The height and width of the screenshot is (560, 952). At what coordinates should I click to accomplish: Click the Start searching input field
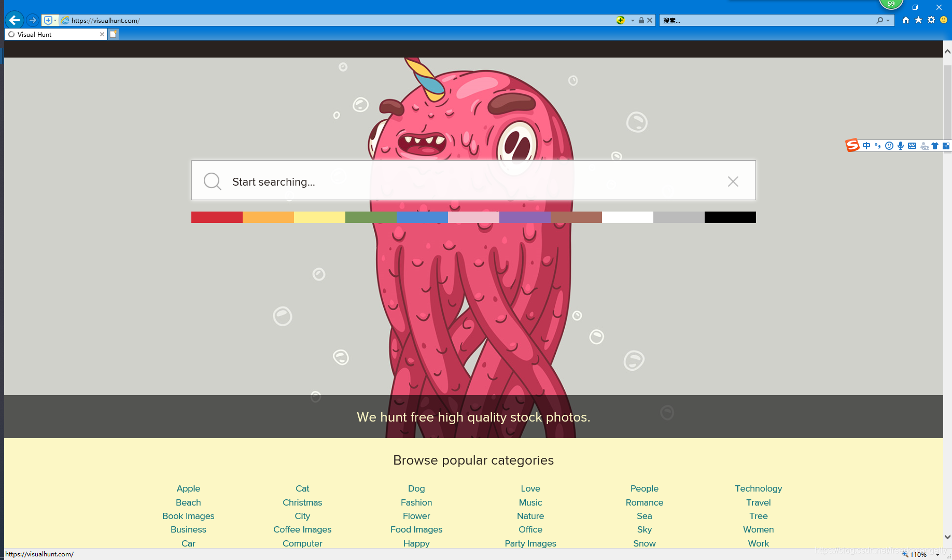point(473,180)
